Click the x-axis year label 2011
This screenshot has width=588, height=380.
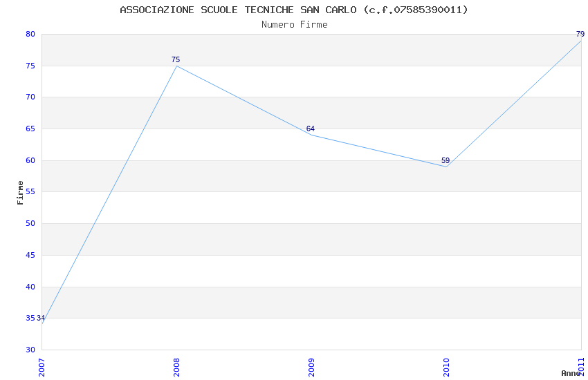(x=581, y=368)
